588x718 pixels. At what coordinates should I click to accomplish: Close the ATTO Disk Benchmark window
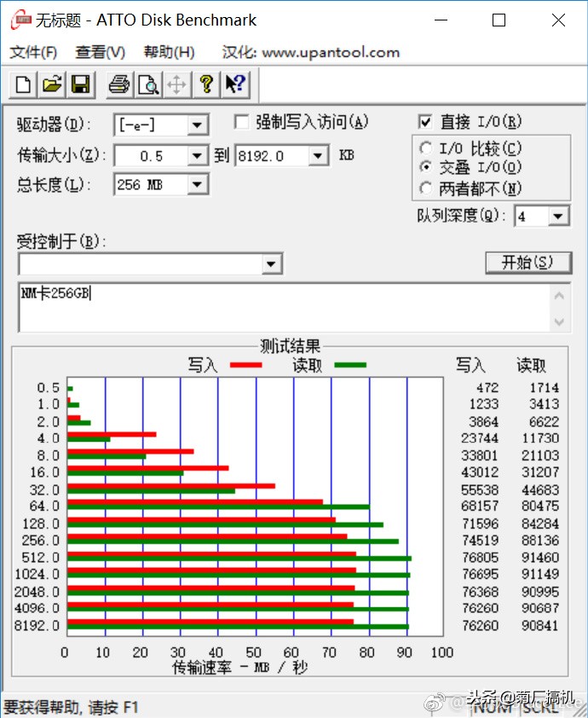(559, 20)
